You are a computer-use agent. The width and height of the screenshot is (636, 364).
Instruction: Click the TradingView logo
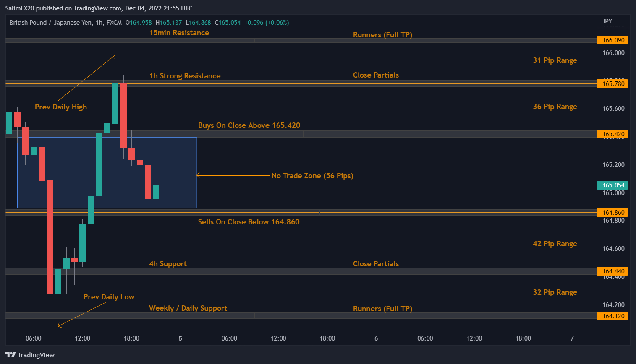coord(30,355)
